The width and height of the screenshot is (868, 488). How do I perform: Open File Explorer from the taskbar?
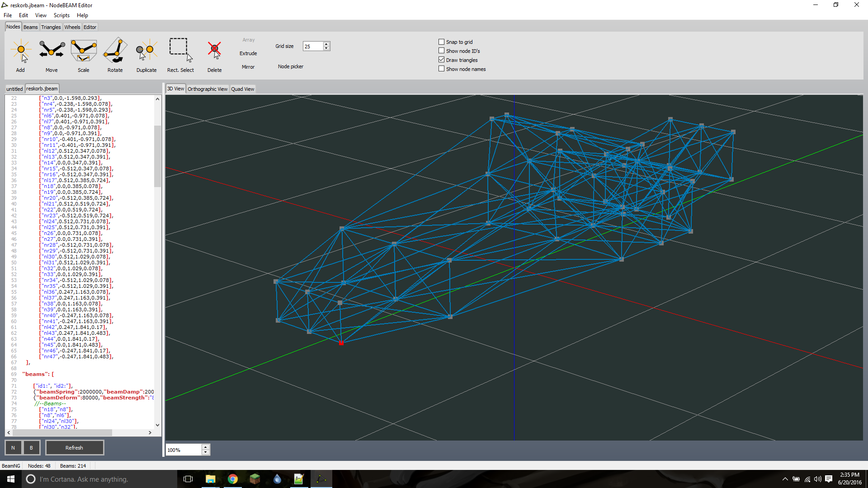coord(210,479)
